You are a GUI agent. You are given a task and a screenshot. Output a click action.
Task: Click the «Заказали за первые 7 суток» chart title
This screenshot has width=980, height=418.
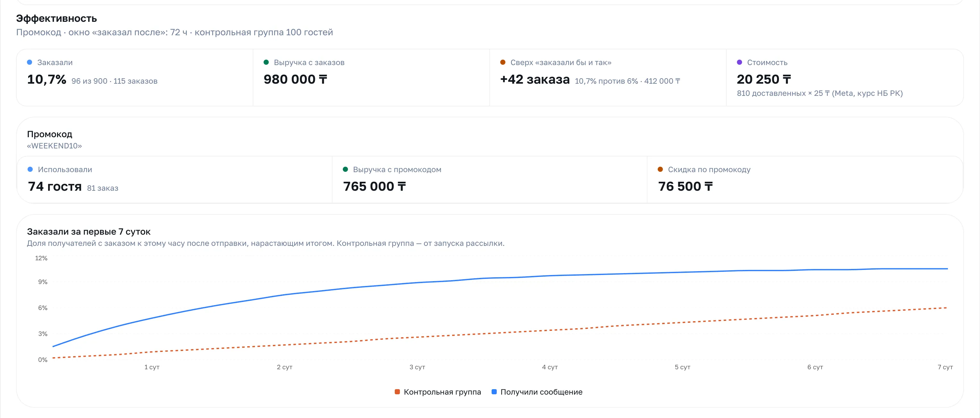(89, 232)
